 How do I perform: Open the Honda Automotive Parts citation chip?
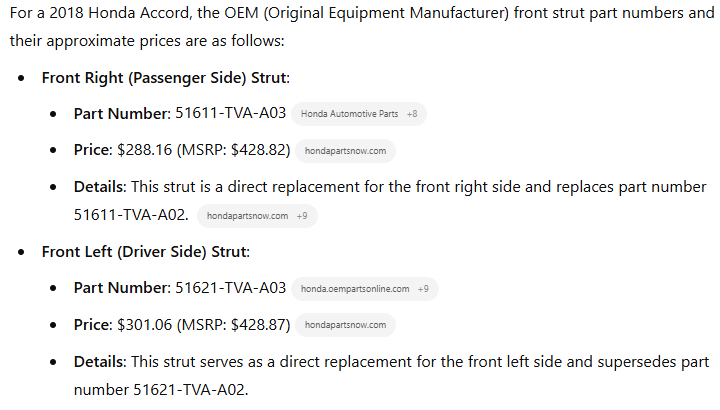click(x=349, y=114)
